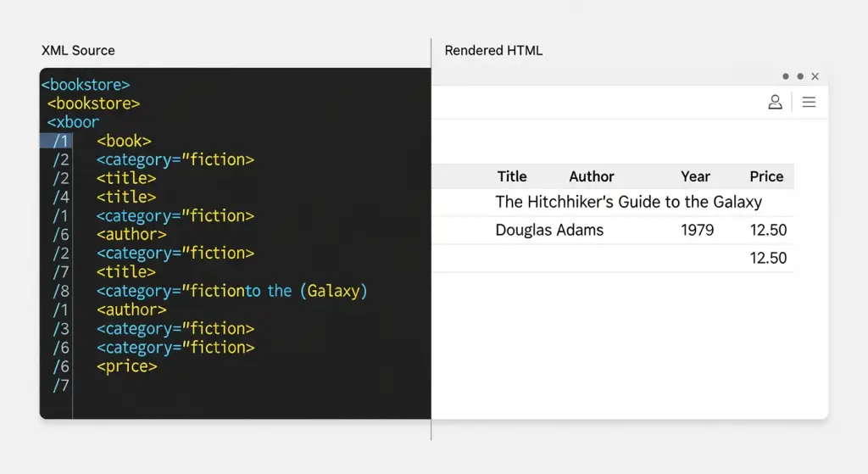868x474 pixels.
Task: Click the highlighted /1 gutter line marker
Action: coord(60,141)
